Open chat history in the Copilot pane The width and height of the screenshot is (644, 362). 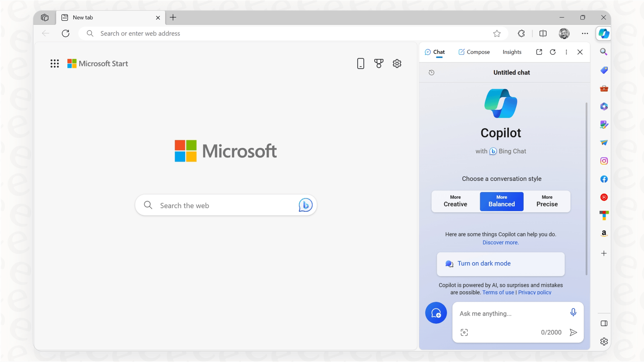click(432, 72)
